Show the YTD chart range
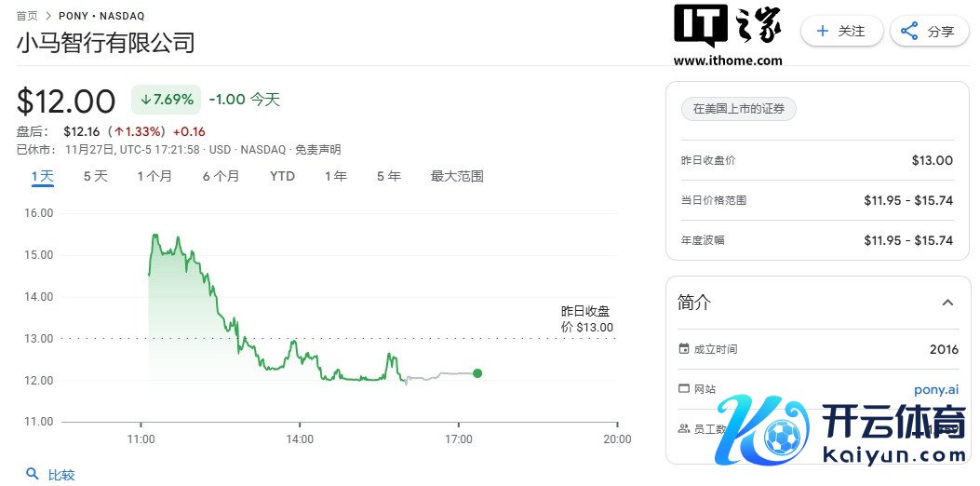980x486 pixels. point(282,176)
